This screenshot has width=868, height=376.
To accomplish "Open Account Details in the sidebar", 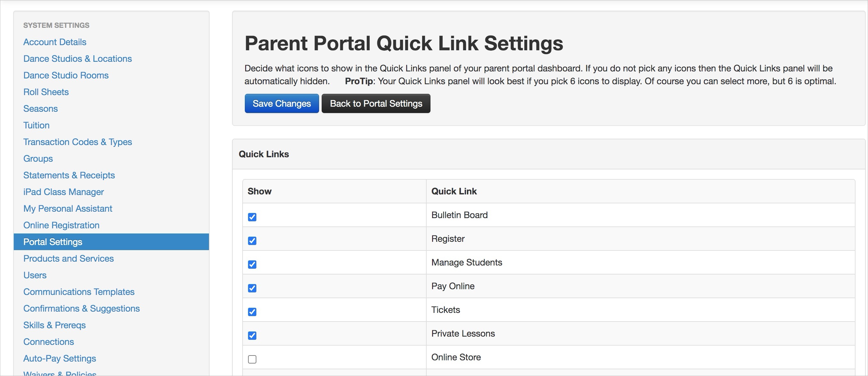I will click(x=55, y=42).
